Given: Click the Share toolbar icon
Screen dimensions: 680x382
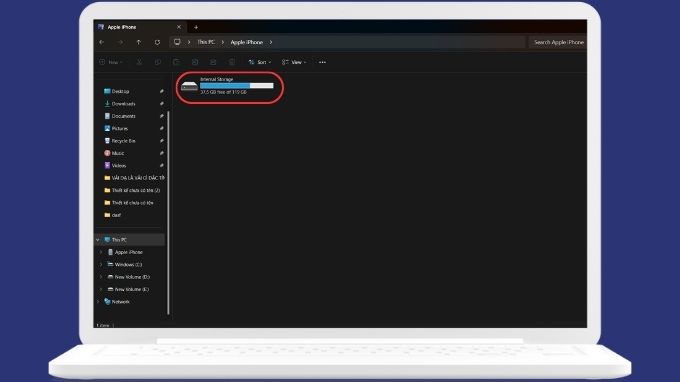Looking at the screenshot, I should [213, 62].
